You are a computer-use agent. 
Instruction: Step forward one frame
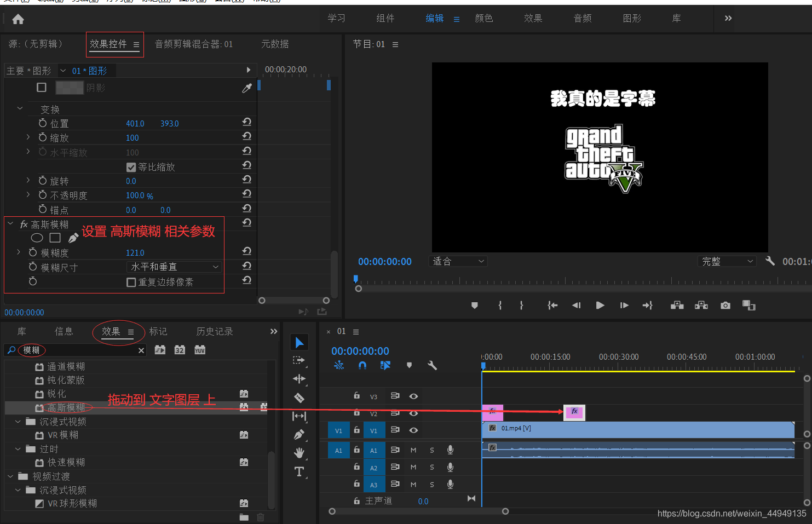point(624,306)
